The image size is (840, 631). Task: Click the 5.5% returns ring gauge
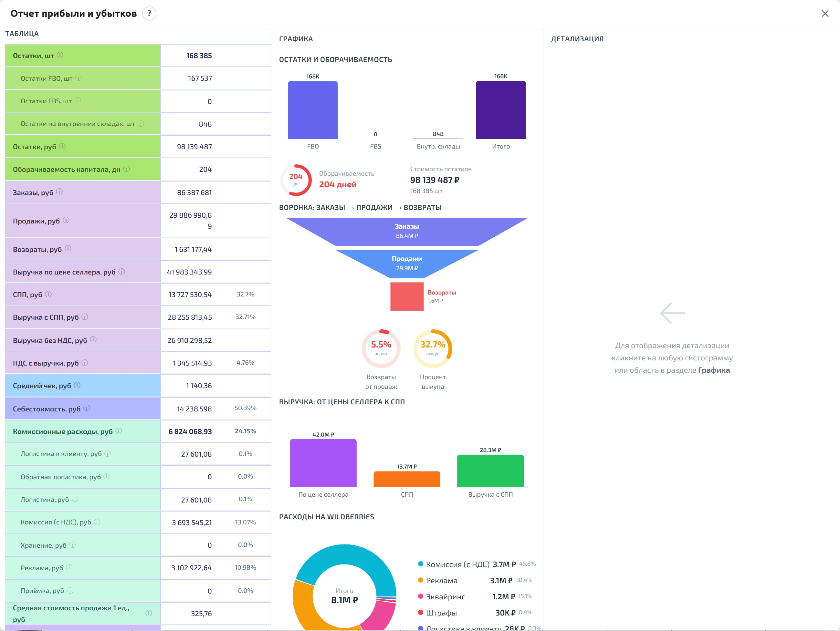click(x=381, y=348)
